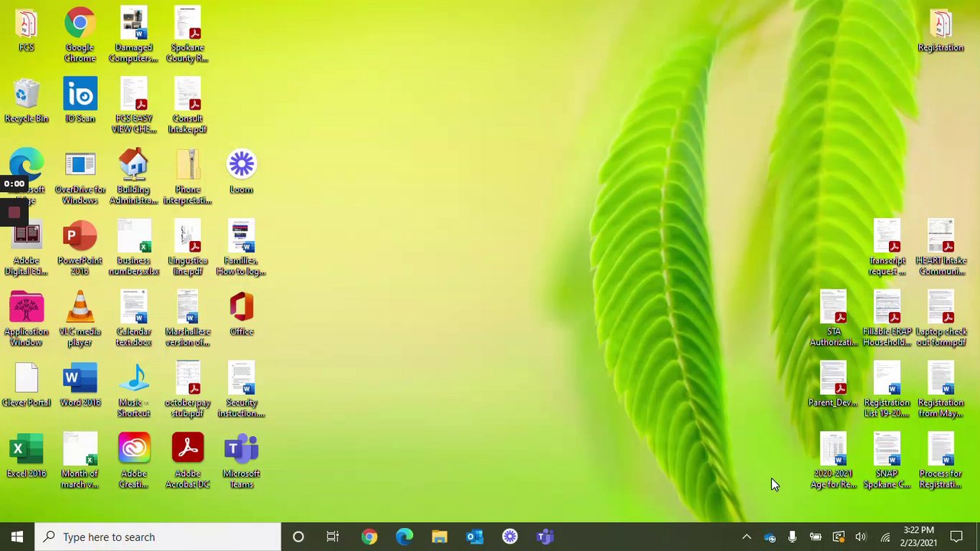
Task: Open the Families How to log document
Action: click(241, 249)
